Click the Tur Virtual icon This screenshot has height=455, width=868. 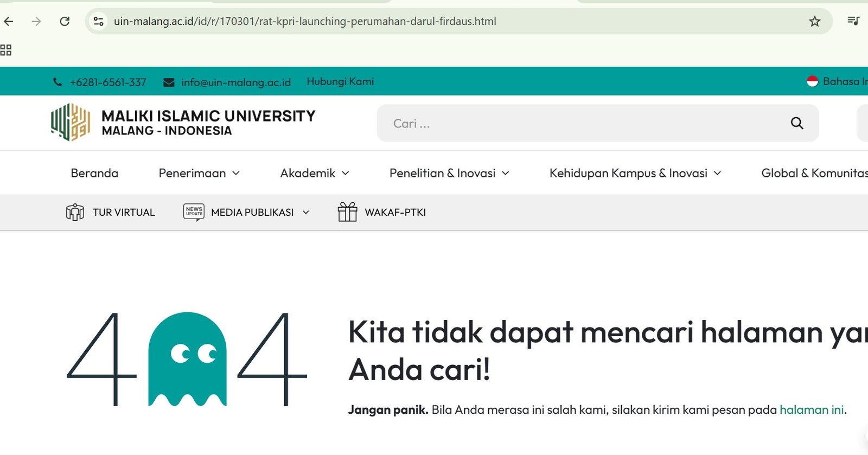pos(75,212)
